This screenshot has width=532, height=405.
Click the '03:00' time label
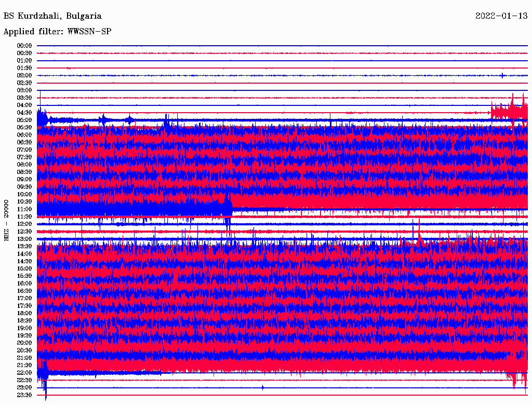[24, 90]
